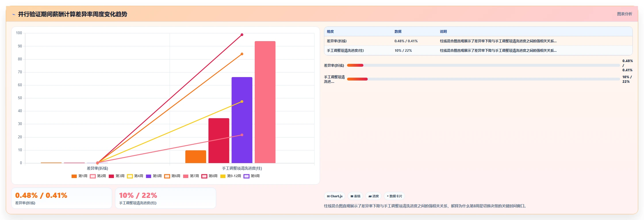Image resolution: width=644 pixels, height=220 pixels.
Task: Click the 差异率(折线) progress bar
Action: (x=483, y=65)
